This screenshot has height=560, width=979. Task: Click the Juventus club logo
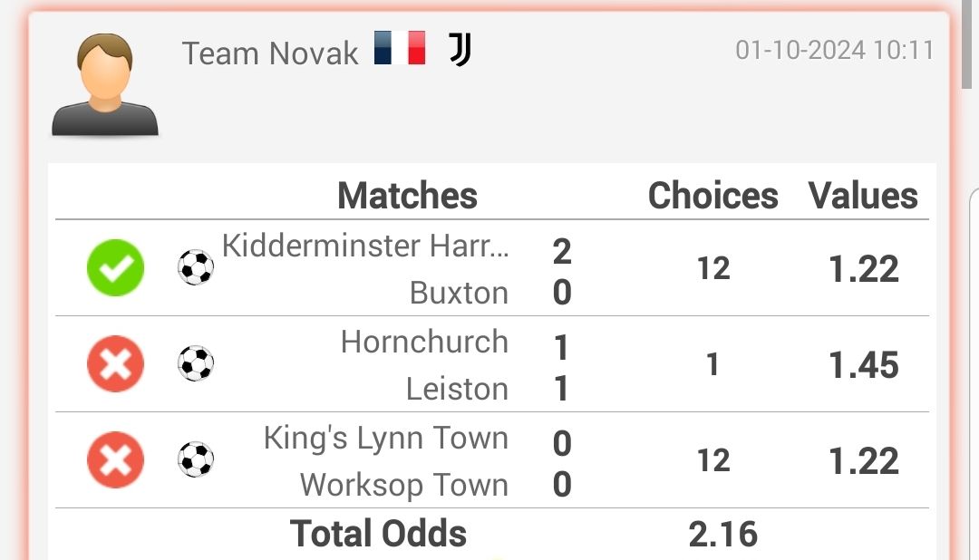click(460, 49)
